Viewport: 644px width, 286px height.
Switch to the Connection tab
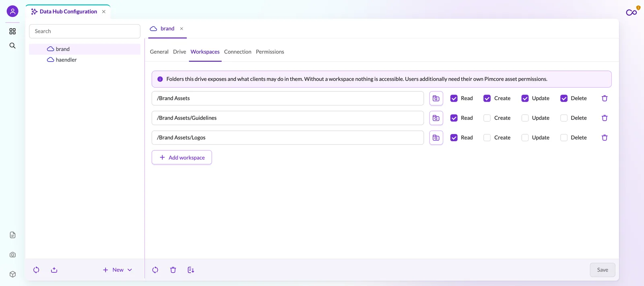pos(237,52)
